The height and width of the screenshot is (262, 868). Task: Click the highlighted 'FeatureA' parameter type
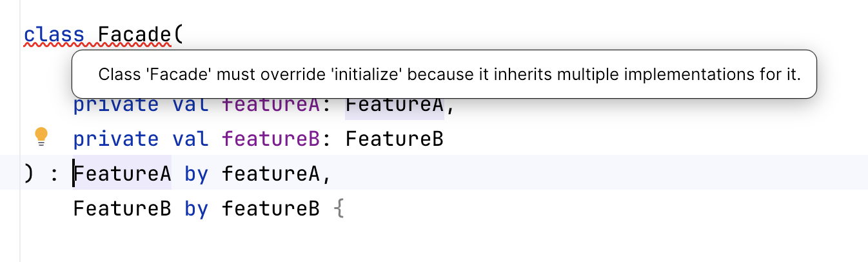394,106
